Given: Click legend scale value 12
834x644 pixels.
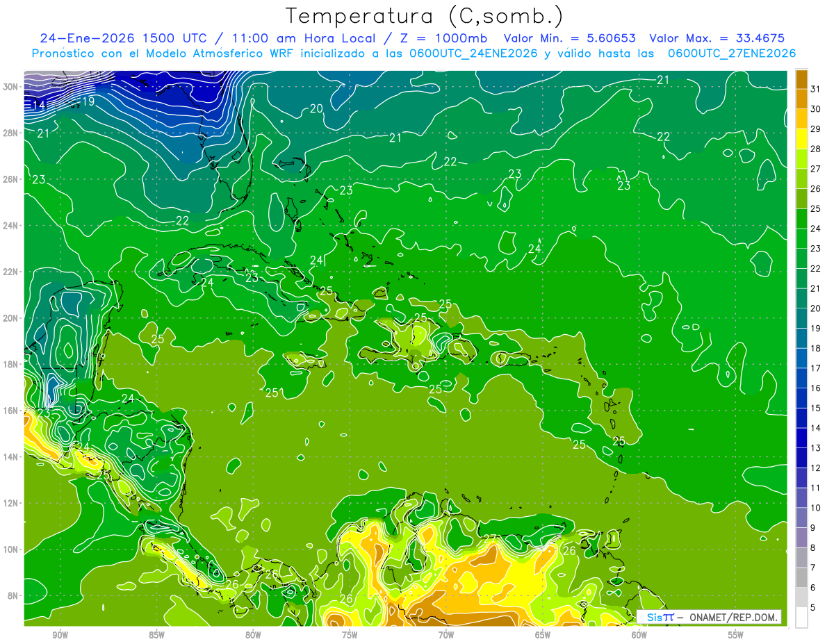Looking at the screenshot, I should tap(816, 468).
